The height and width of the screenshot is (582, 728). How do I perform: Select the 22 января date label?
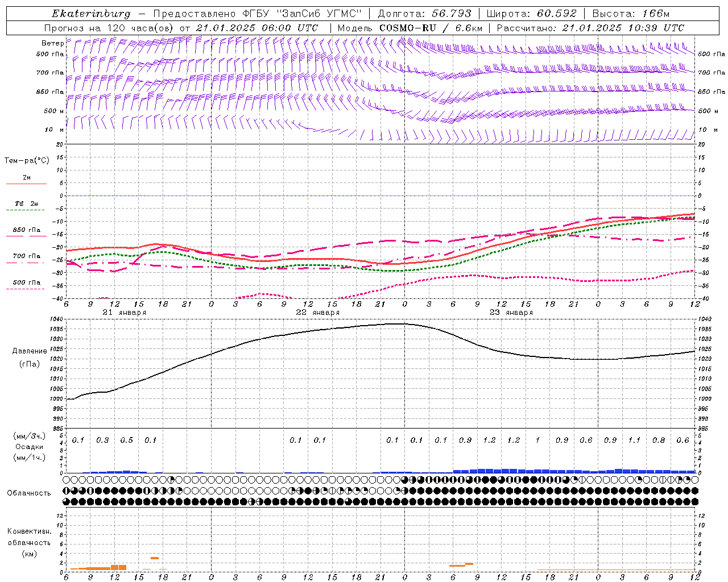(x=317, y=313)
